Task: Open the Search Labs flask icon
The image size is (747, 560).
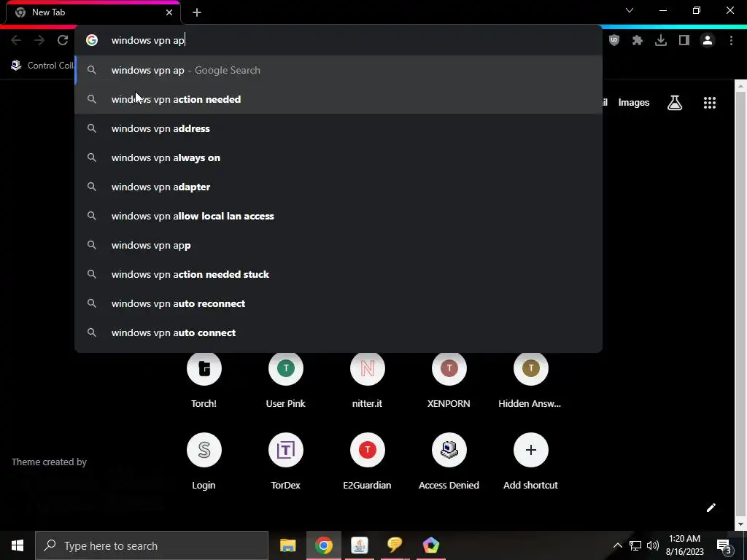Action: point(675,102)
